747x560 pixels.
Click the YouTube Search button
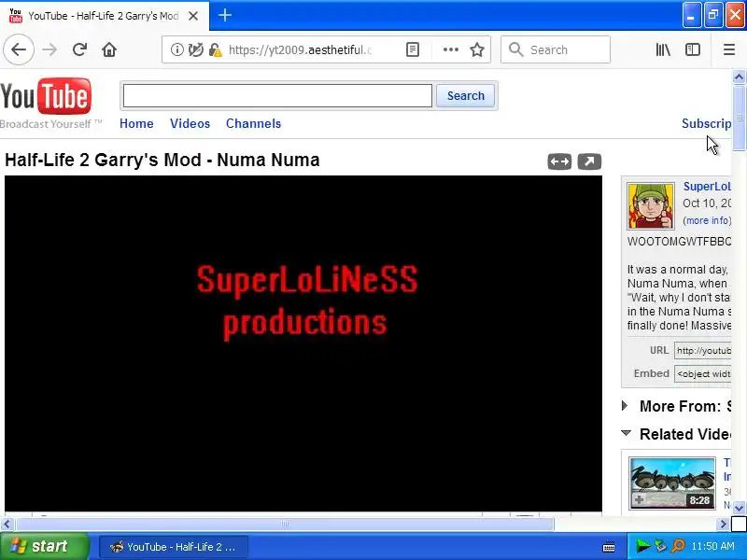pos(465,96)
